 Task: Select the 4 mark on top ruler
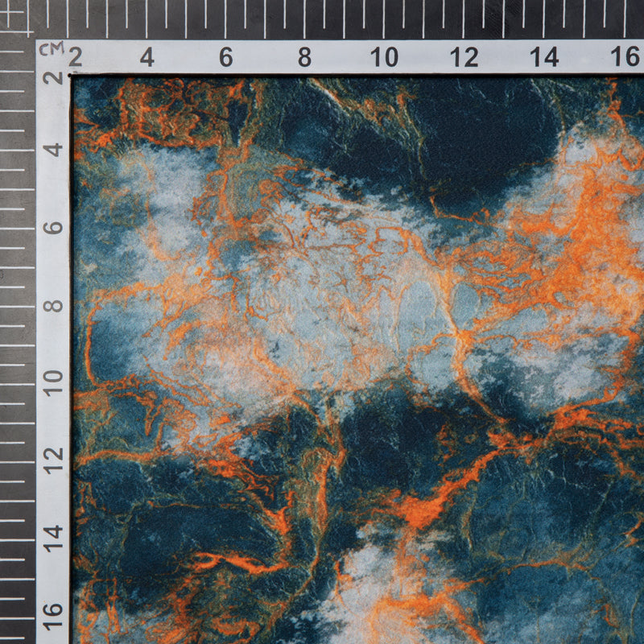coord(147,58)
